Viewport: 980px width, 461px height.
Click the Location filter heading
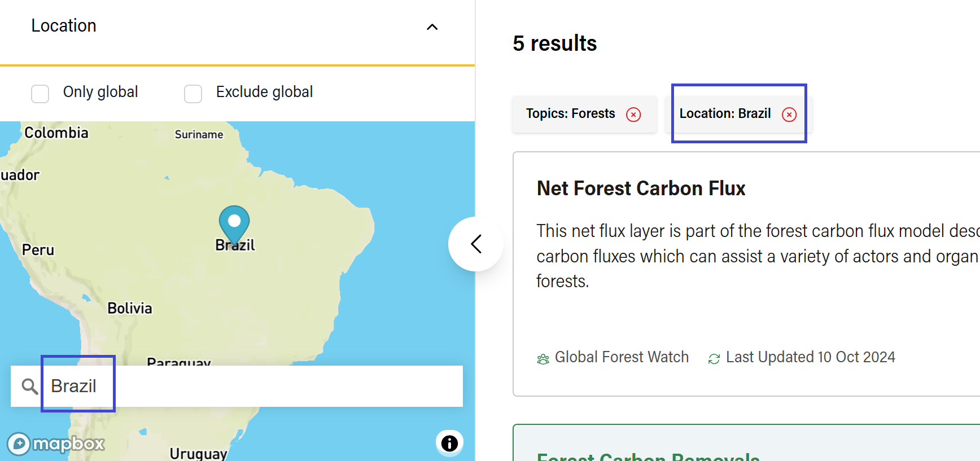(x=64, y=26)
